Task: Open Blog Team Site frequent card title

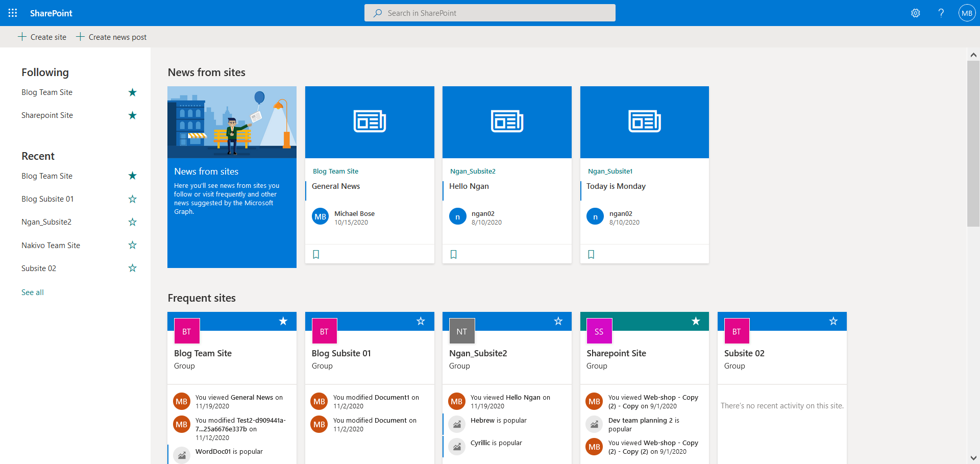Action: click(203, 353)
